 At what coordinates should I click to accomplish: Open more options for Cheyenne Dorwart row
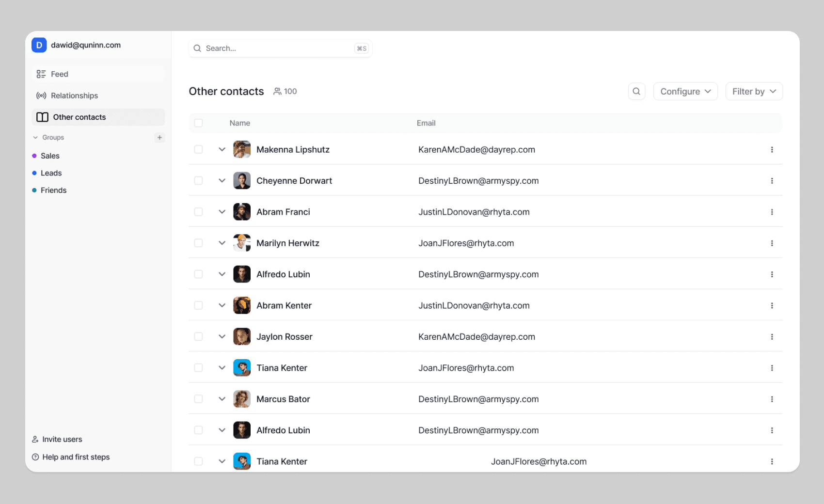pyautogui.click(x=772, y=181)
